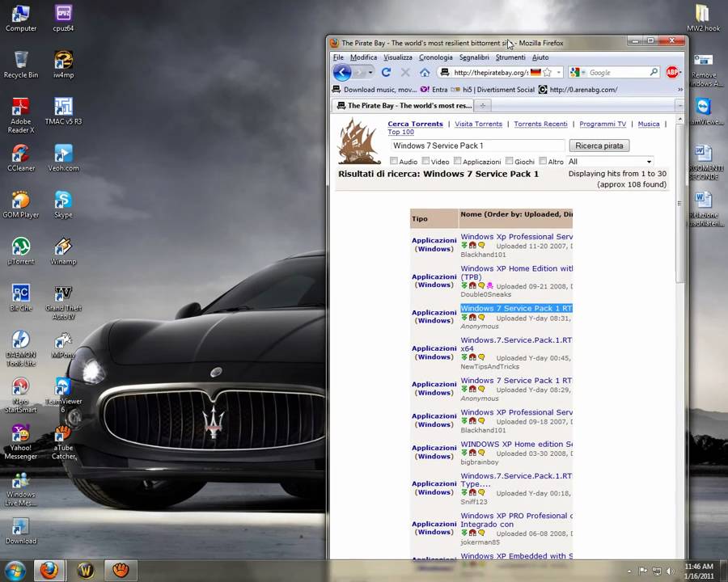Viewport: 728px width, 582px height.
Task: Open the tab list dropdown
Action: [x=679, y=106]
